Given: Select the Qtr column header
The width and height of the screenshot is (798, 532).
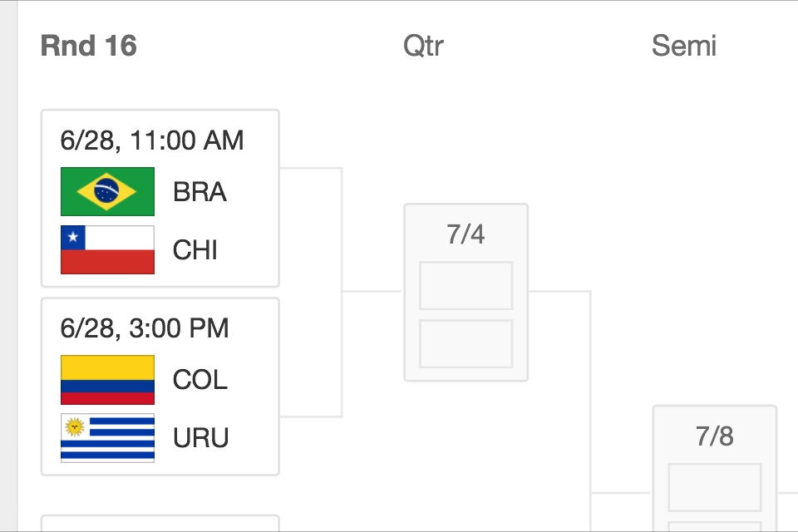Looking at the screenshot, I should pos(423,47).
